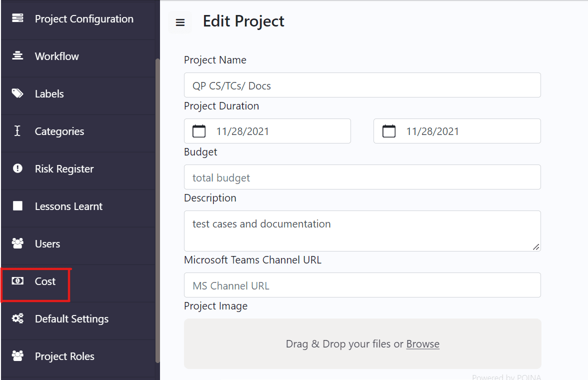Select the Users group icon
The image size is (588, 380).
[x=17, y=243]
